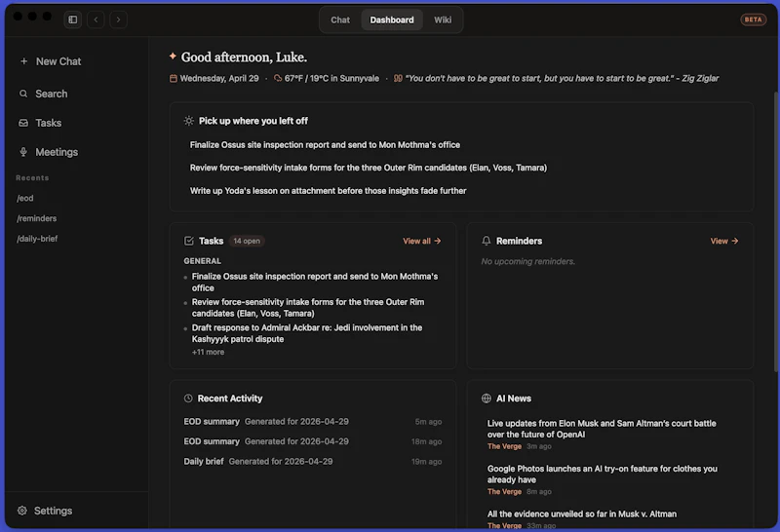Click the magnifier icon beside Search

23,94
